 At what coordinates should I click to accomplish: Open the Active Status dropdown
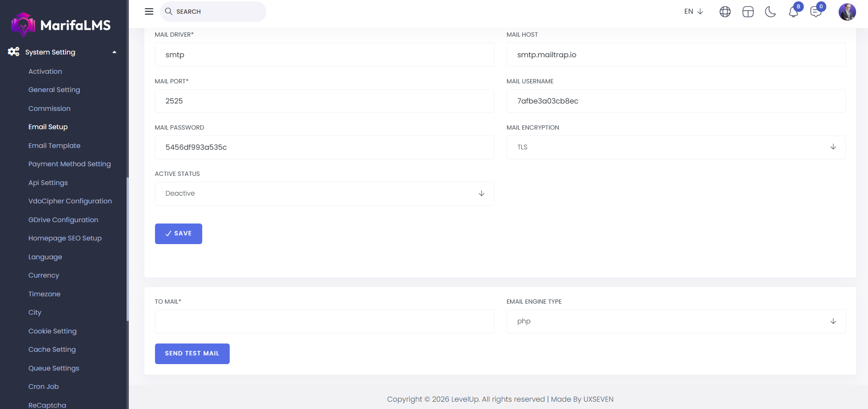pyautogui.click(x=324, y=193)
